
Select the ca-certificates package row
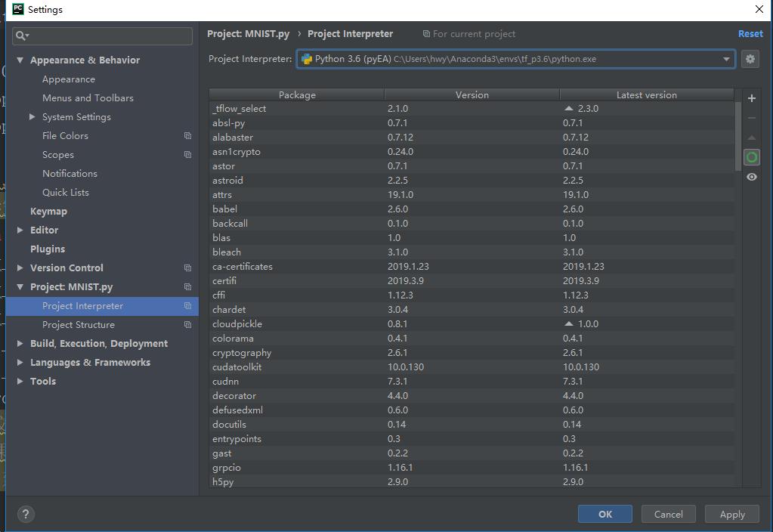coord(472,266)
